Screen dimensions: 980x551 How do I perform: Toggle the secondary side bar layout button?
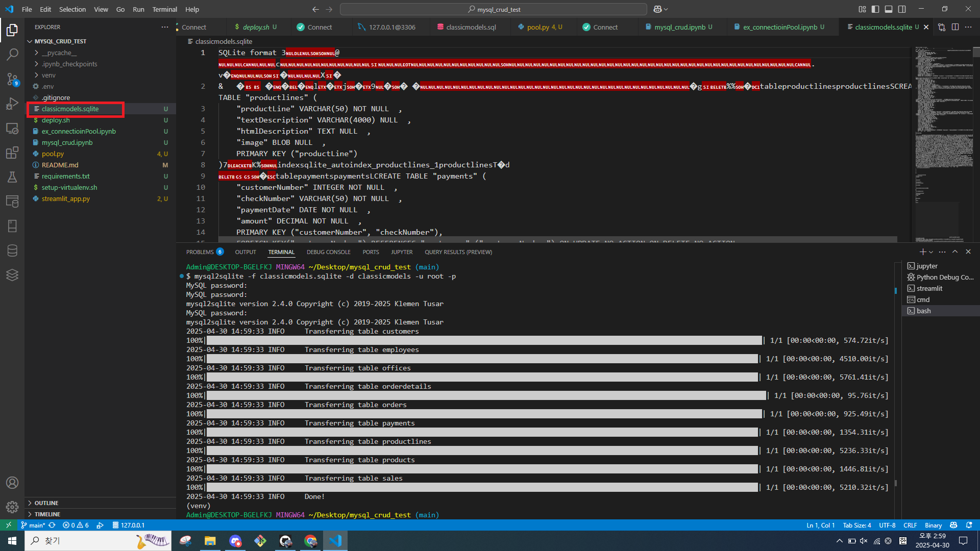tap(902, 9)
